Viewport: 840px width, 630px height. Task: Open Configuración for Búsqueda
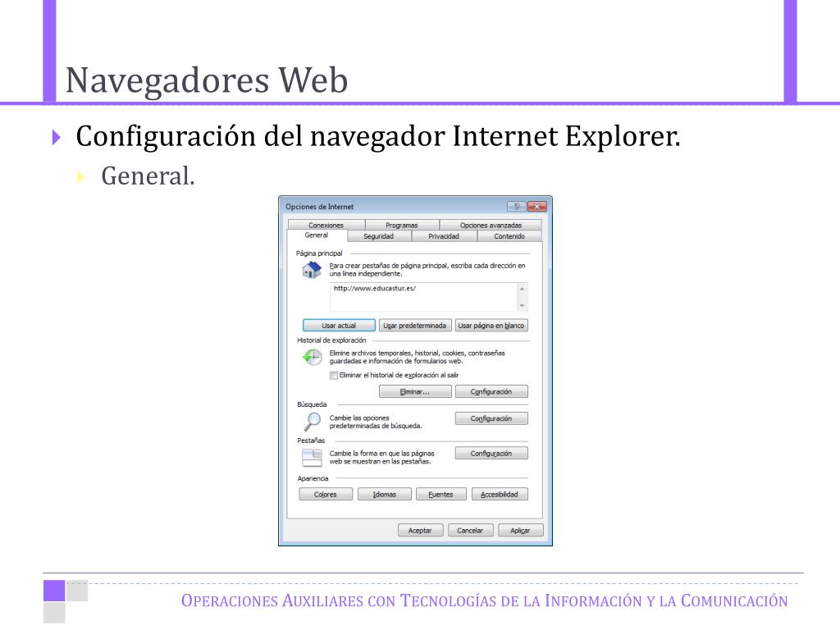click(x=491, y=418)
